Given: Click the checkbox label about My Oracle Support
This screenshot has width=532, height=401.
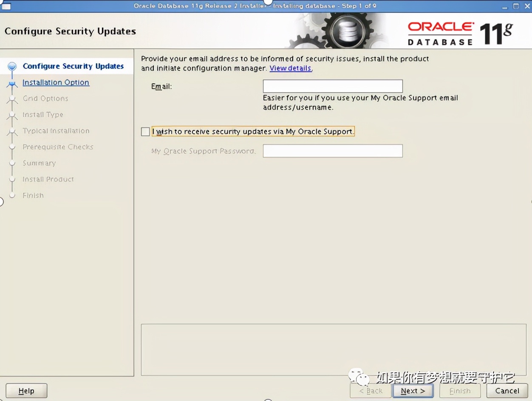Looking at the screenshot, I should click(253, 132).
